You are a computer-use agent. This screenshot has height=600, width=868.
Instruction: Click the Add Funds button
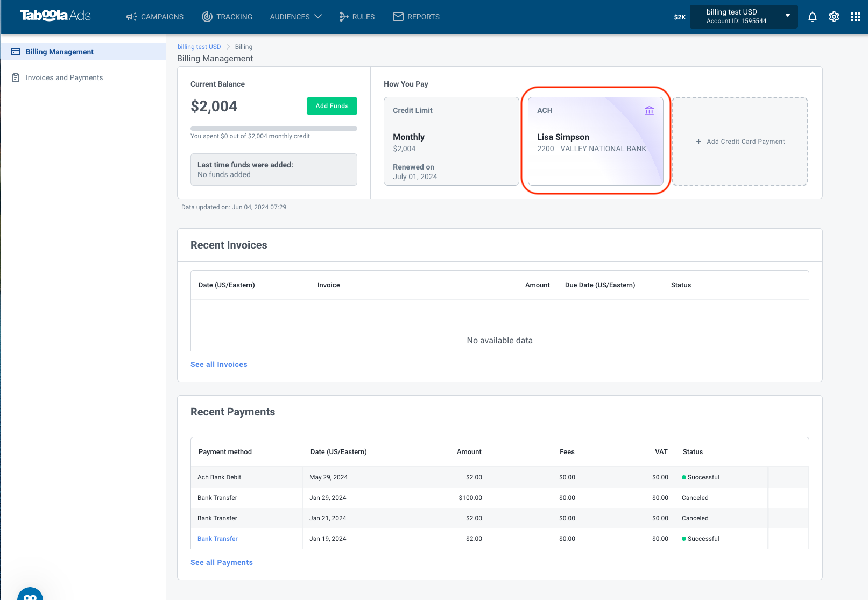click(x=332, y=106)
